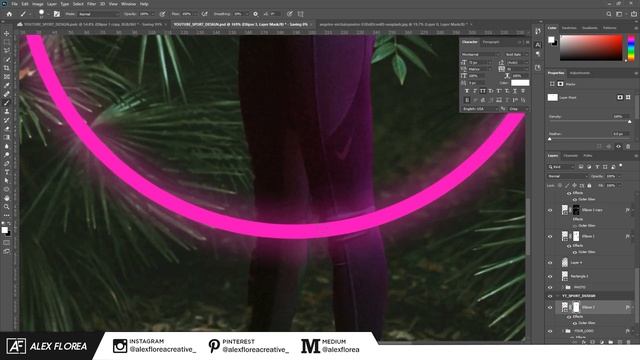Click the Density slider handle in Properties
The height and width of the screenshot is (360, 640).
(629, 122)
